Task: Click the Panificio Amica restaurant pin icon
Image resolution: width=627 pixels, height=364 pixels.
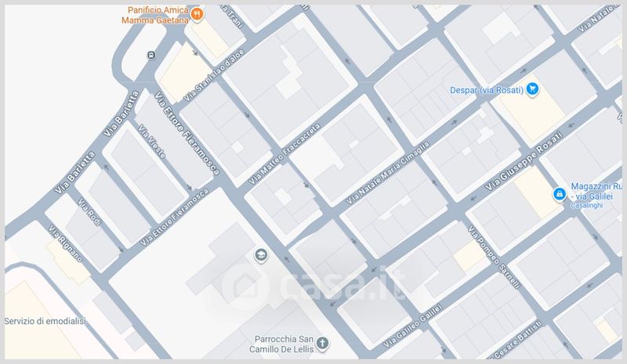Action: pyautogui.click(x=197, y=15)
